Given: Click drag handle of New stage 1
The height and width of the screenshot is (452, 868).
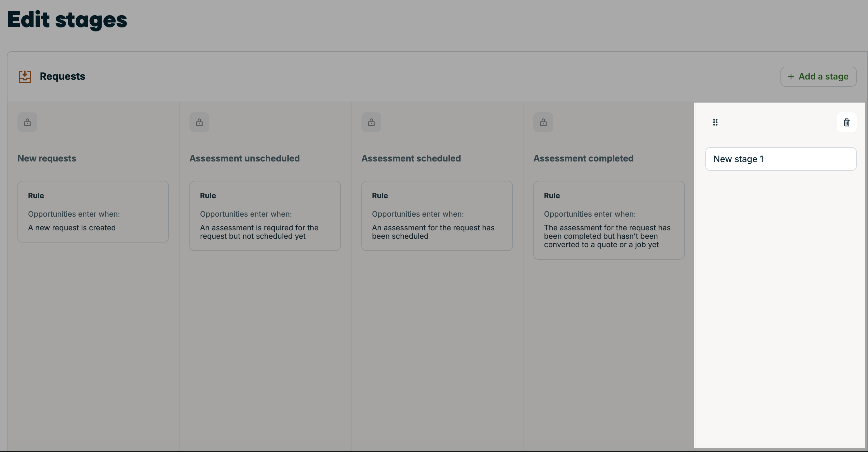Looking at the screenshot, I should [x=715, y=122].
